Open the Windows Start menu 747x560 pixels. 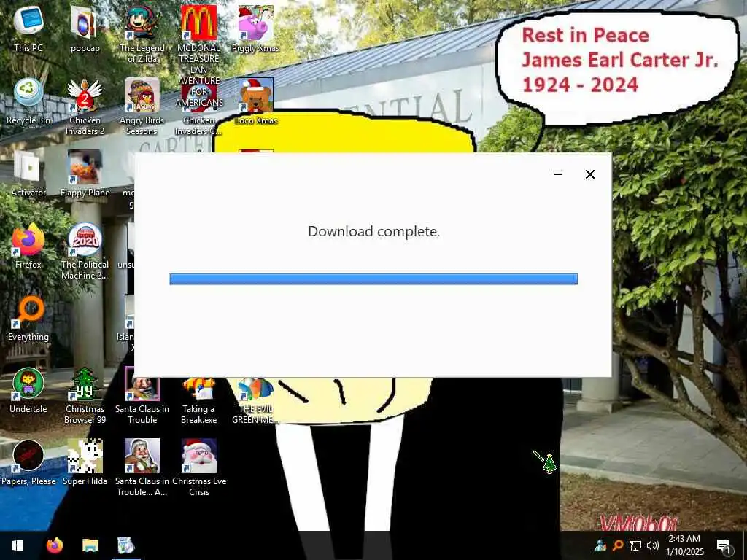pyautogui.click(x=18, y=545)
